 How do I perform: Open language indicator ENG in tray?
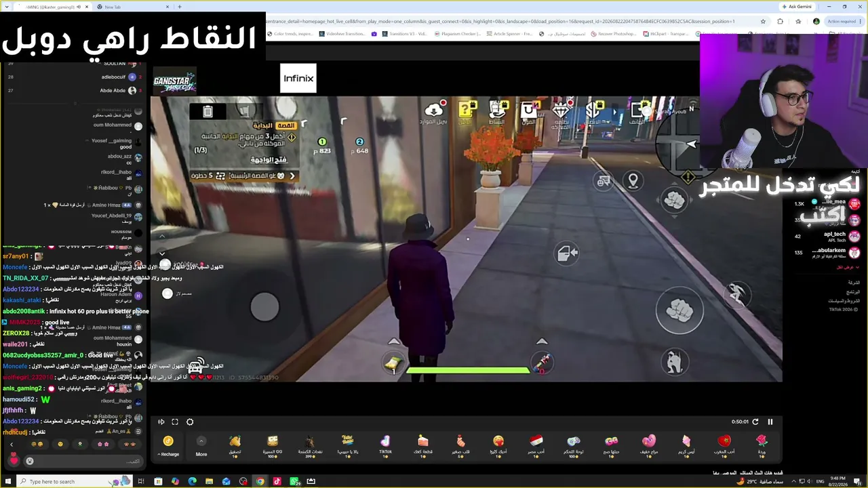(821, 481)
